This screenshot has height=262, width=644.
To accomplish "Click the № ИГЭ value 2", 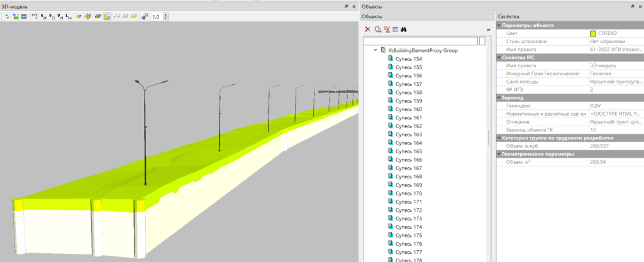I will pyautogui.click(x=591, y=89).
